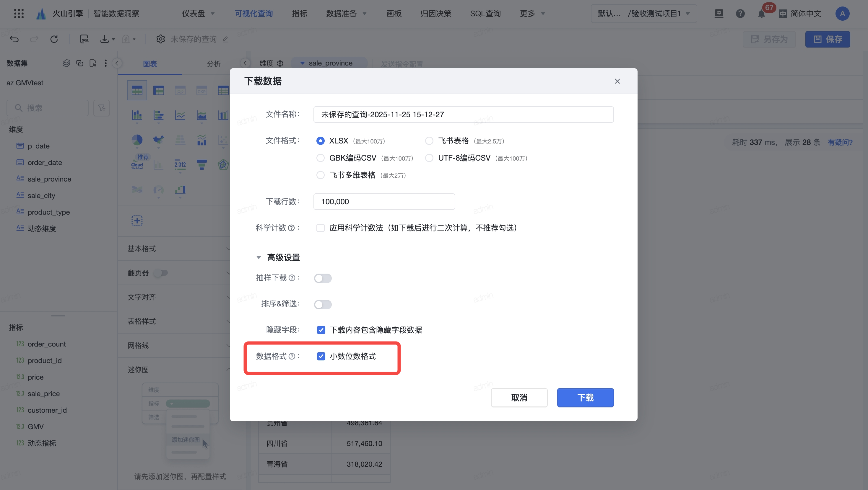The width and height of the screenshot is (868, 490).
Task: Switch to the 分析 tab
Action: pyautogui.click(x=214, y=64)
